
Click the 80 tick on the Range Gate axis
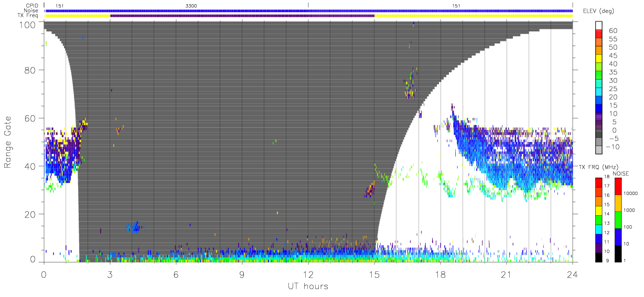pyautogui.click(x=30, y=70)
